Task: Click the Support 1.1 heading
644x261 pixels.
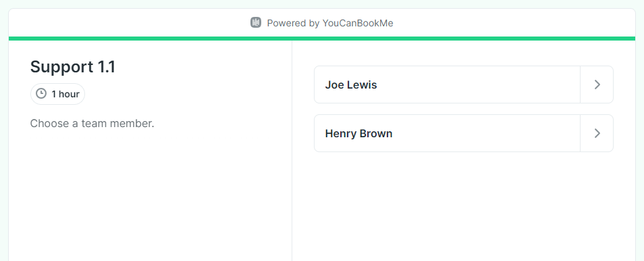Action: point(73,67)
